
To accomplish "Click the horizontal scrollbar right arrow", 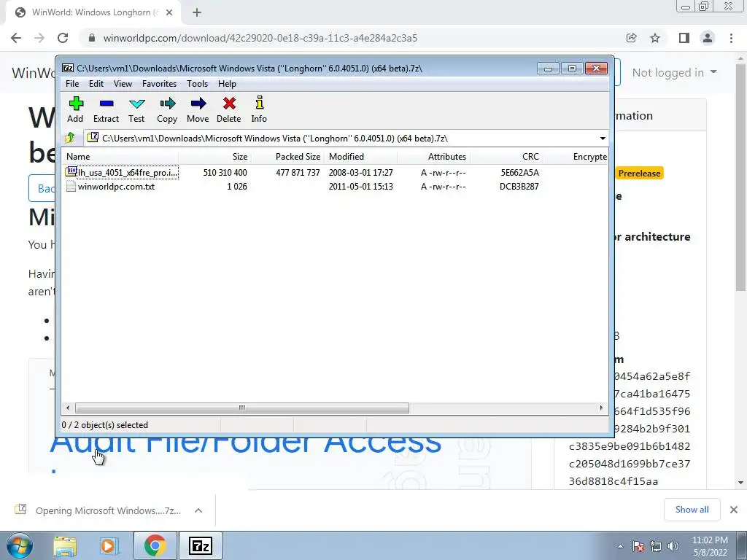I will (x=601, y=408).
